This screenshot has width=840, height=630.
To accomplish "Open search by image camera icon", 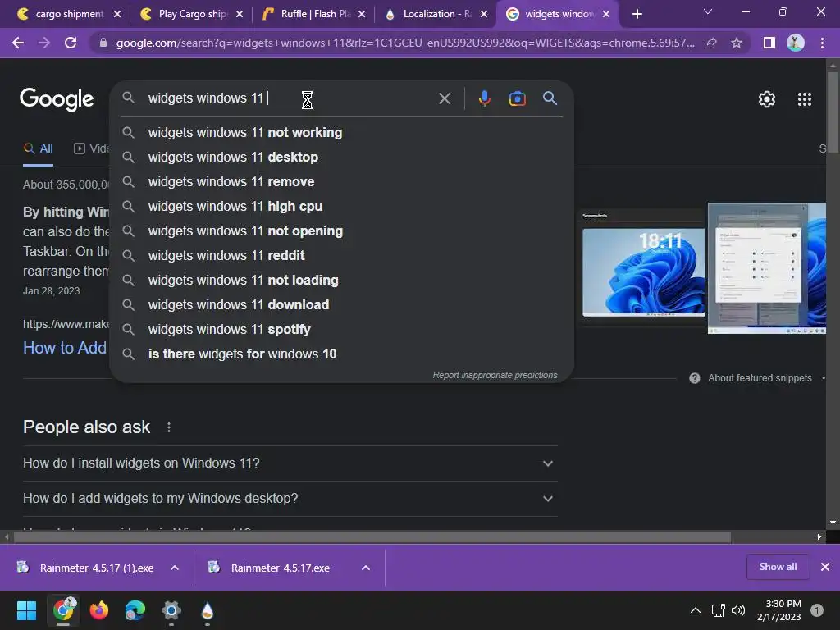I will (x=517, y=98).
